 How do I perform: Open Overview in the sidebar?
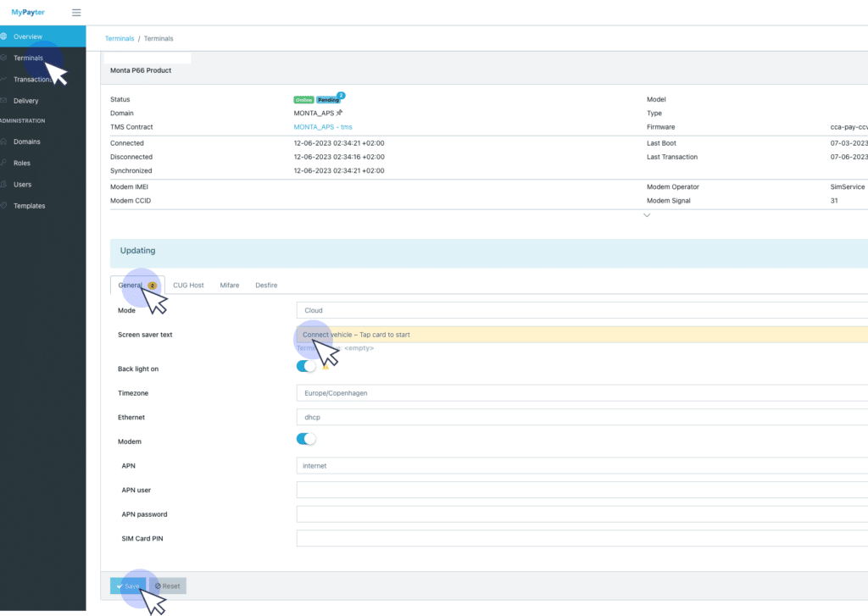click(x=42, y=36)
